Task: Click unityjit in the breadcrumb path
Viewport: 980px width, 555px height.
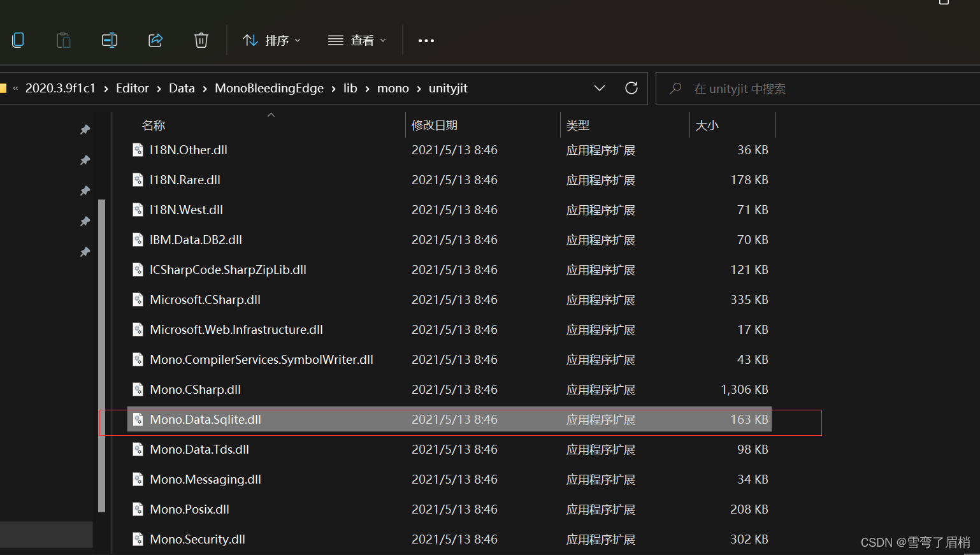Action: (448, 88)
